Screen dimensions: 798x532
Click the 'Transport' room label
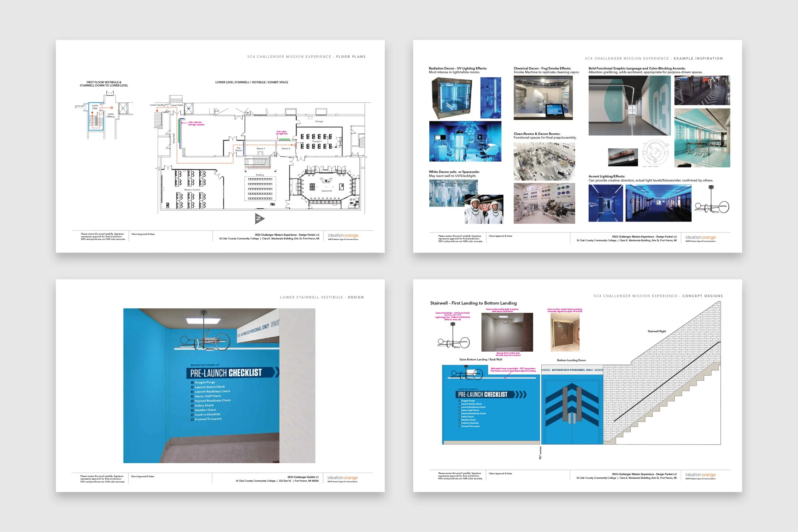[x=317, y=141]
